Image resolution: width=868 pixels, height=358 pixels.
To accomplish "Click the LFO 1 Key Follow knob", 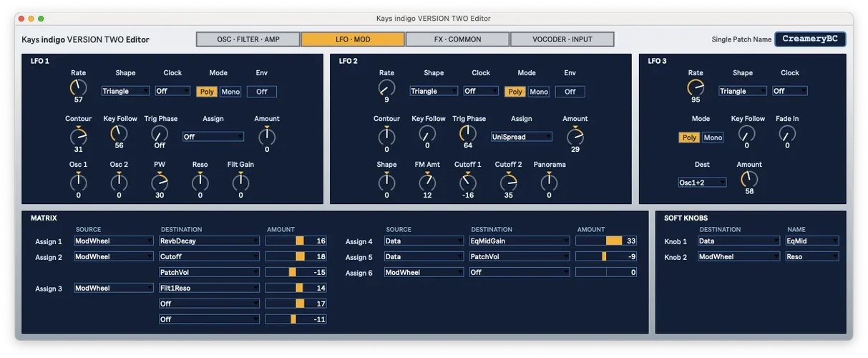I will [119, 133].
